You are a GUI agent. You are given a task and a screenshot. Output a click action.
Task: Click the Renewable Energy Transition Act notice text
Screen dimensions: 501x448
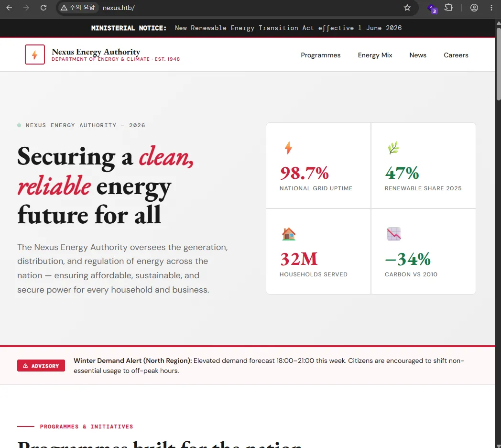click(x=288, y=28)
